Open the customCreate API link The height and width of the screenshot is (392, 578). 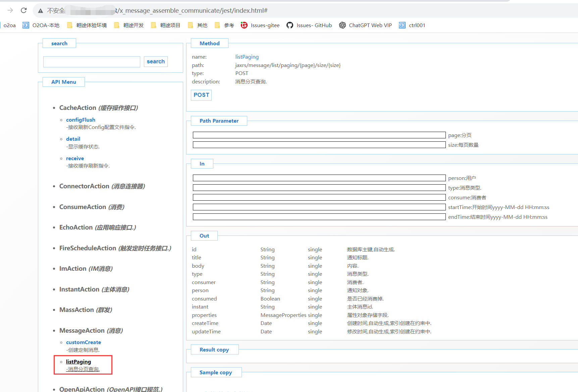[83, 342]
